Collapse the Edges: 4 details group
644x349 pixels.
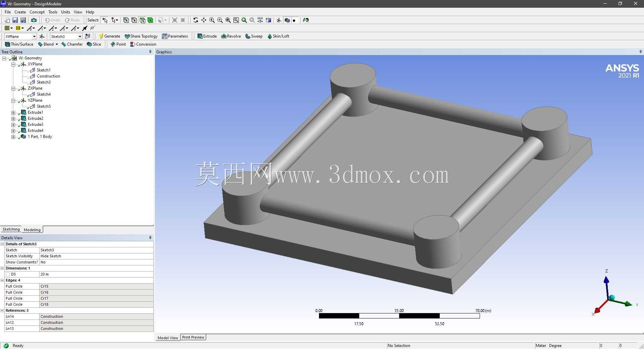2,280
